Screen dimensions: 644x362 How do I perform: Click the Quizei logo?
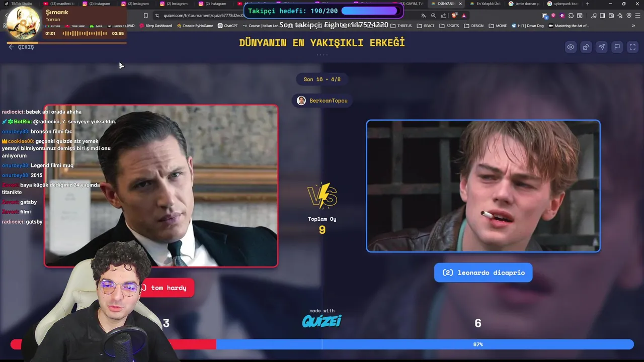coord(322,321)
